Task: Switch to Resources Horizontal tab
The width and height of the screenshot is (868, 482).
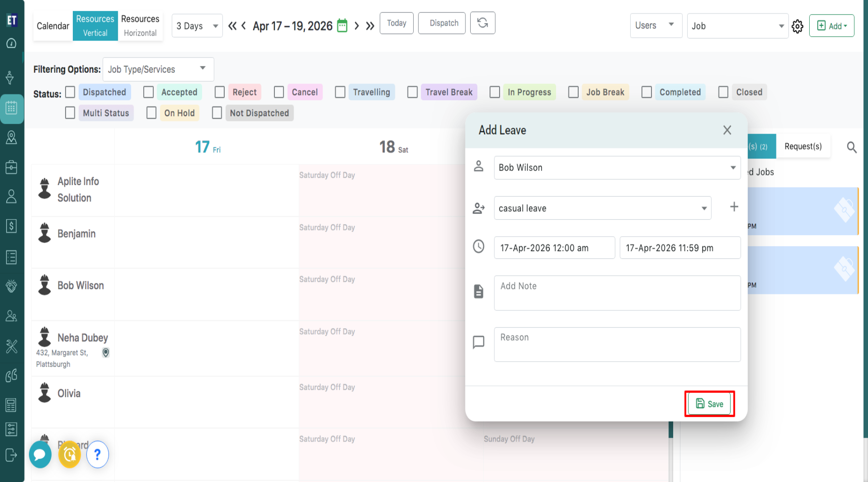Action: tap(140, 26)
